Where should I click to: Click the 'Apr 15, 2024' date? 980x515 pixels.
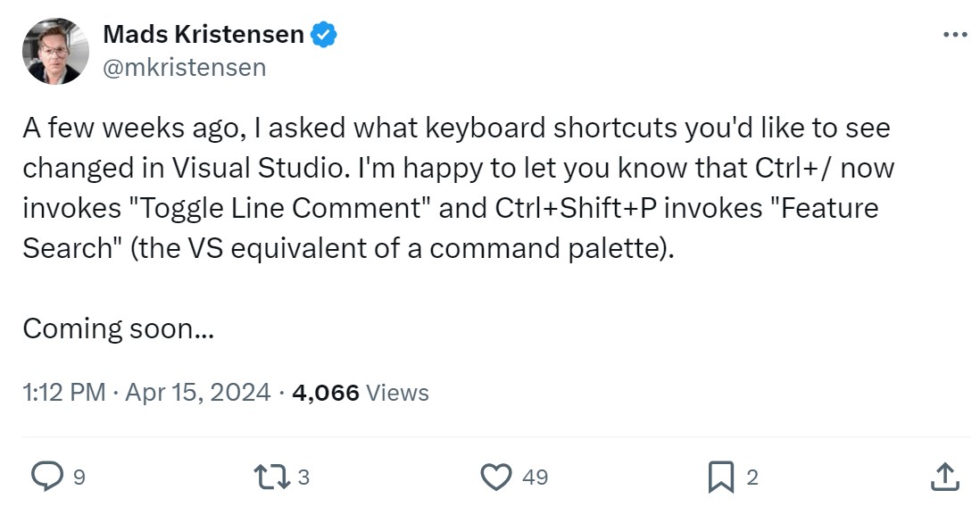(x=197, y=393)
